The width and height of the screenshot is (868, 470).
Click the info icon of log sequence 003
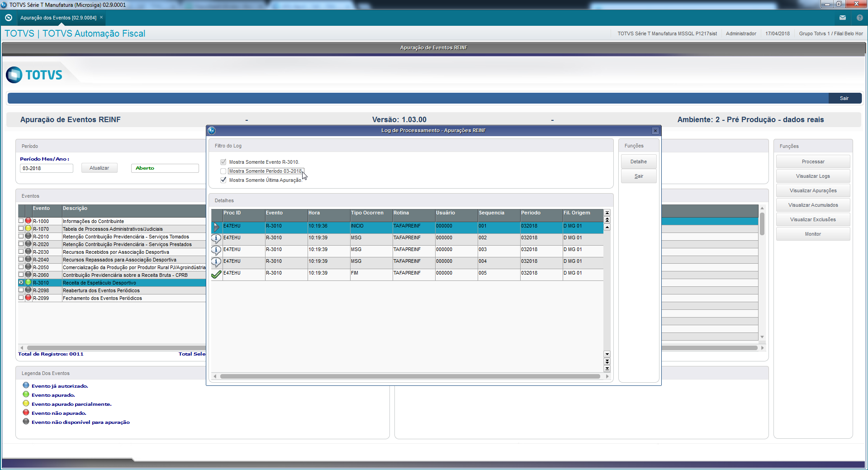pos(216,250)
